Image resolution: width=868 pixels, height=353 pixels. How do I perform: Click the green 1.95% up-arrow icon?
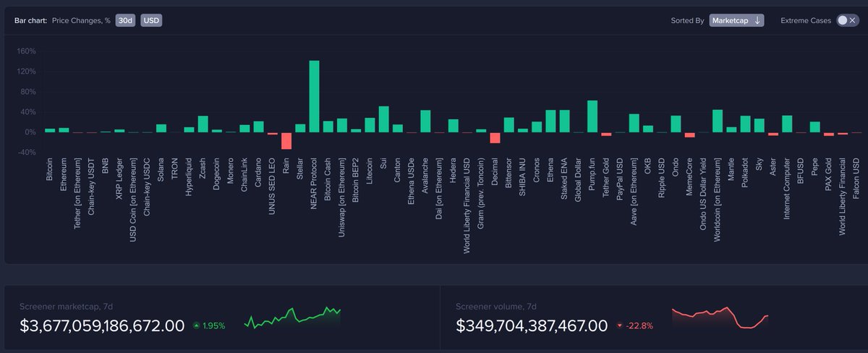(x=196, y=326)
